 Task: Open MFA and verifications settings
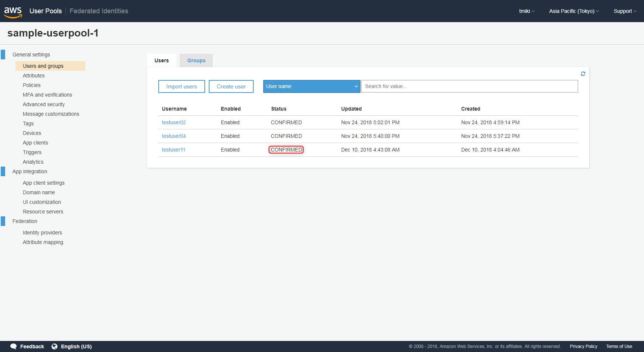click(47, 94)
